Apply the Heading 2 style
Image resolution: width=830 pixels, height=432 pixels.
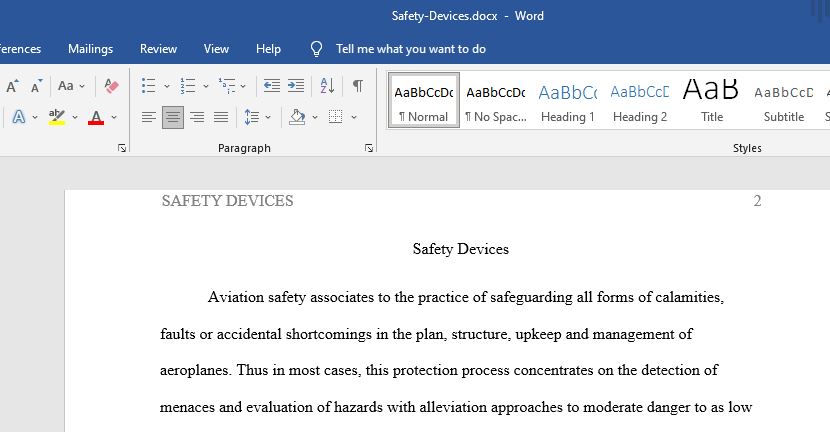pyautogui.click(x=639, y=101)
